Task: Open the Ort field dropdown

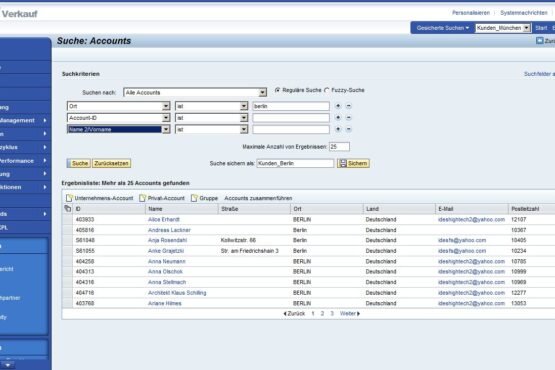Action: click(x=166, y=106)
